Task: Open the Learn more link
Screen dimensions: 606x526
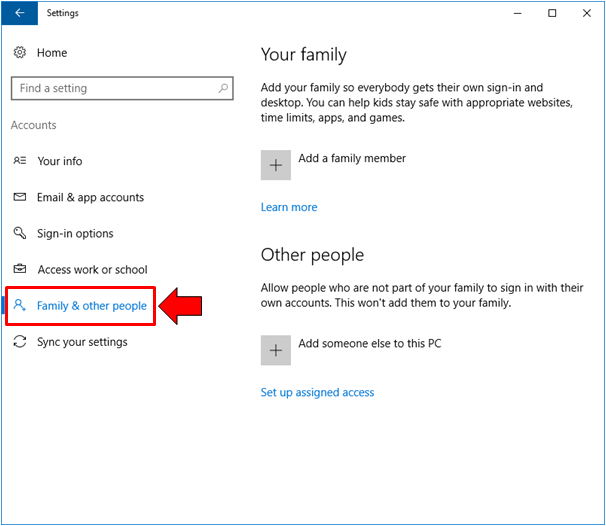Action: (288, 207)
